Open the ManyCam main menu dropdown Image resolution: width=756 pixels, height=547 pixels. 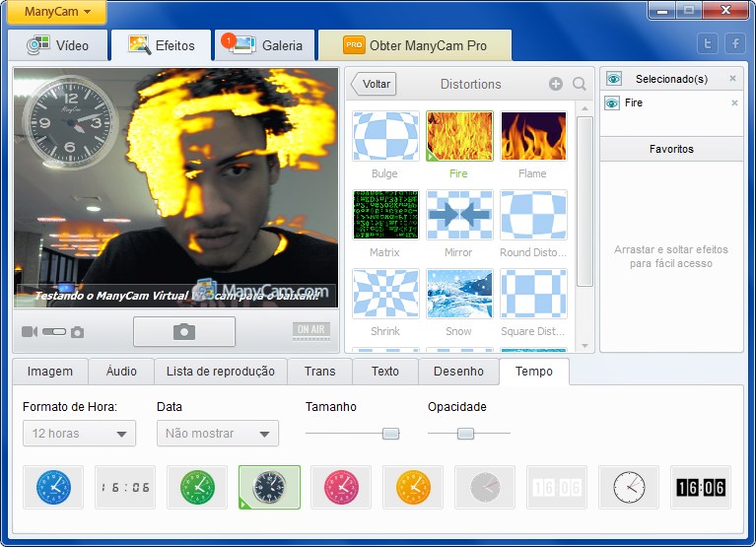57,12
